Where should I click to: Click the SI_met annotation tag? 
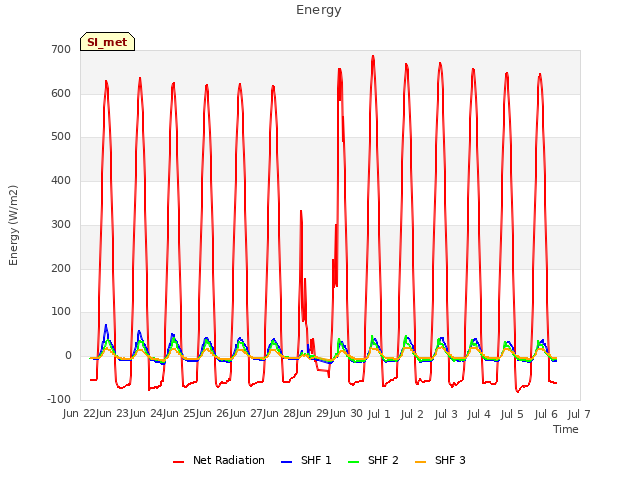107,42
